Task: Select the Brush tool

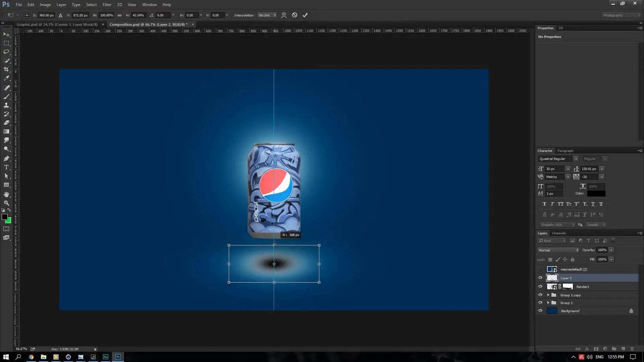Action: pos(6,97)
